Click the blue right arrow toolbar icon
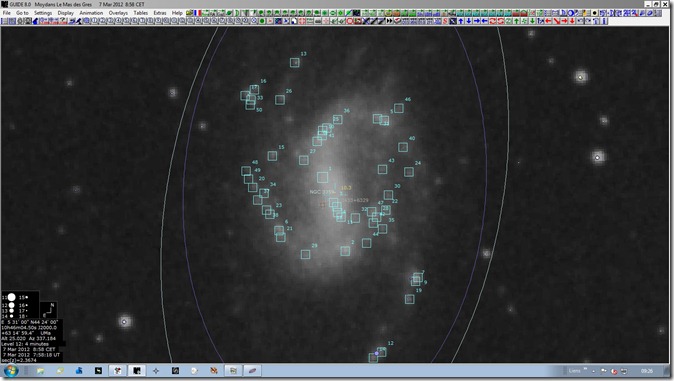 477,21
